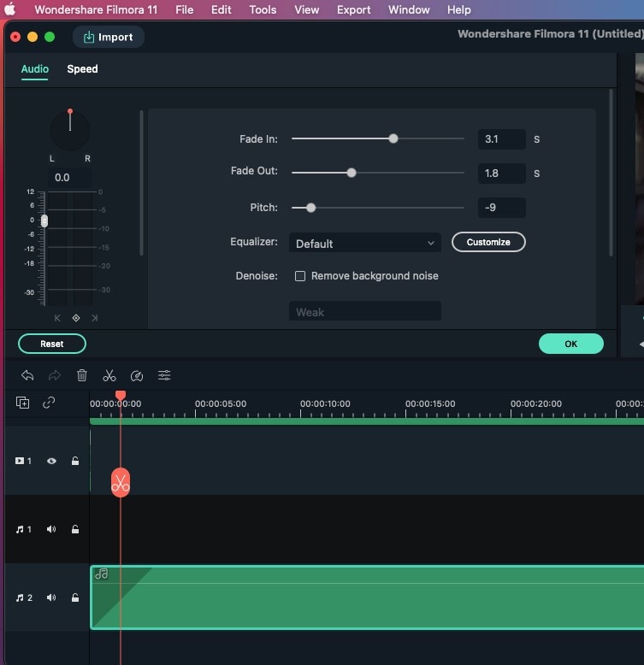Click the playhead marker at 00:00:00:00

121,395
